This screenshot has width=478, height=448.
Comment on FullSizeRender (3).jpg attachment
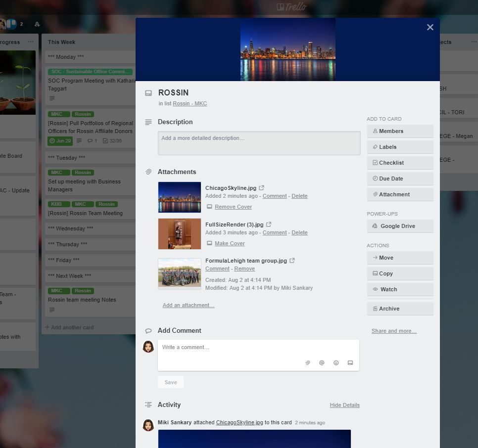(x=275, y=232)
